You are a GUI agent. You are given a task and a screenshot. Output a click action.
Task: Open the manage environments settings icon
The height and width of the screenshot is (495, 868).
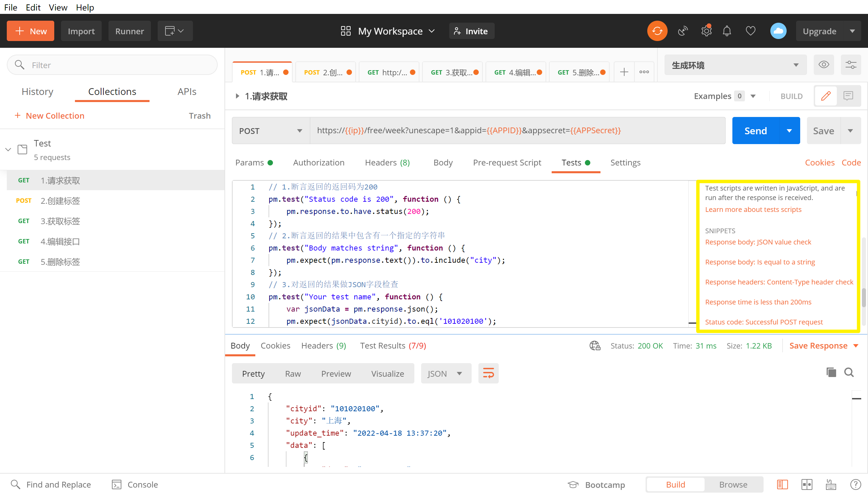point(851,65)
